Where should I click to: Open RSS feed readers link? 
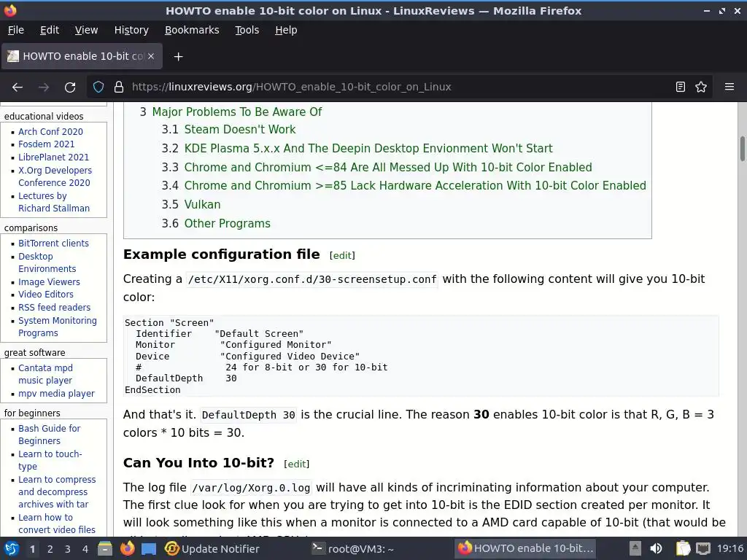tap(54, 307)
